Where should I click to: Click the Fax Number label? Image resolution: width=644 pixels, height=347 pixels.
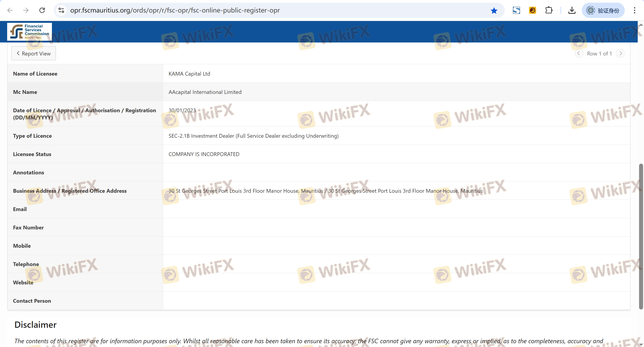pos(28,227)
